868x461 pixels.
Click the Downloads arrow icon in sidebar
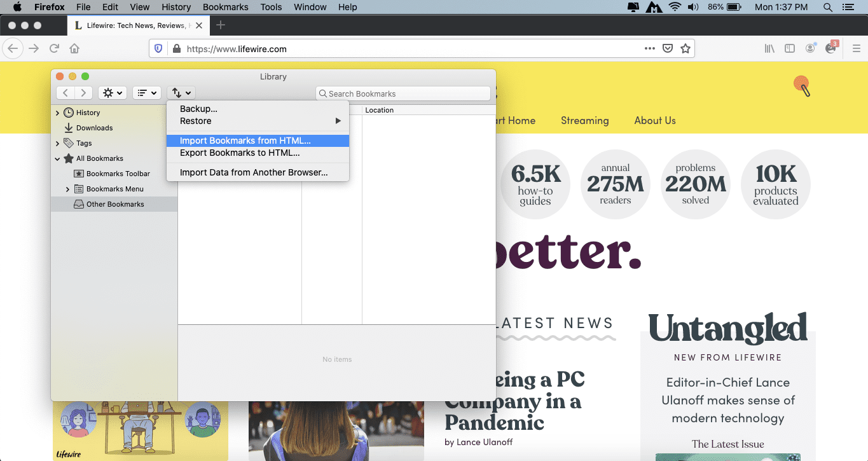(69, 128)
